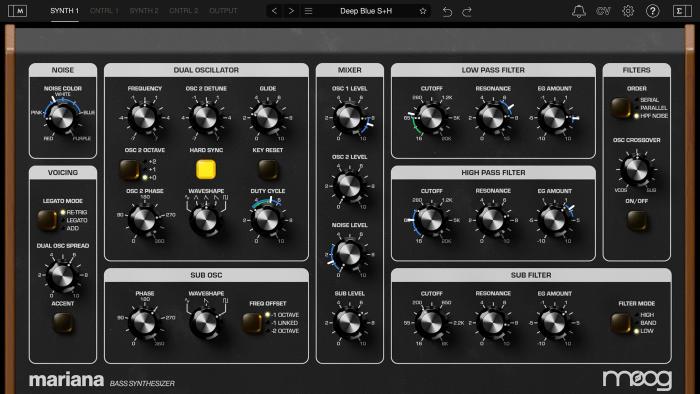Open the preset list menu icon
This screenshot has height=394, width=700.
pos(308,11)
